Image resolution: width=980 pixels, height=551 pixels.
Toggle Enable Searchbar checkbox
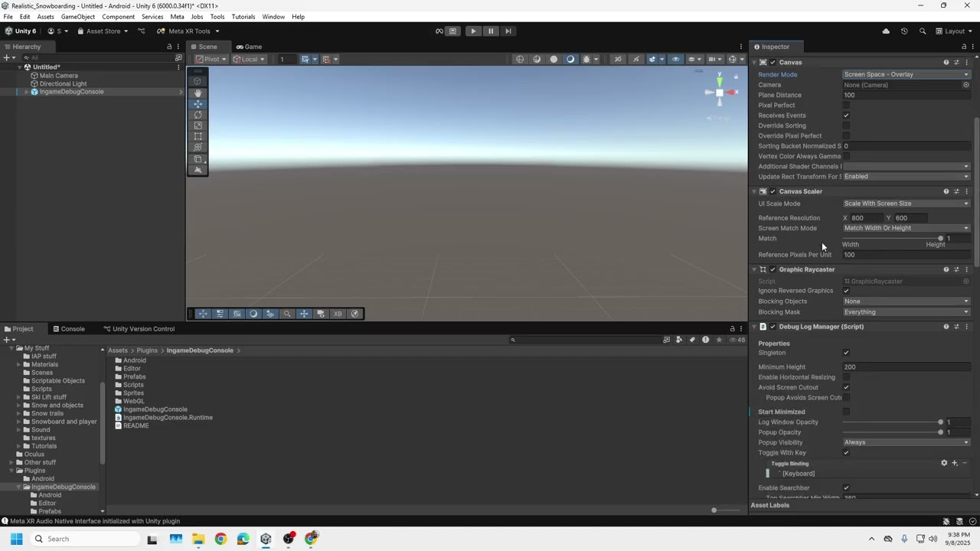point(846,487)
